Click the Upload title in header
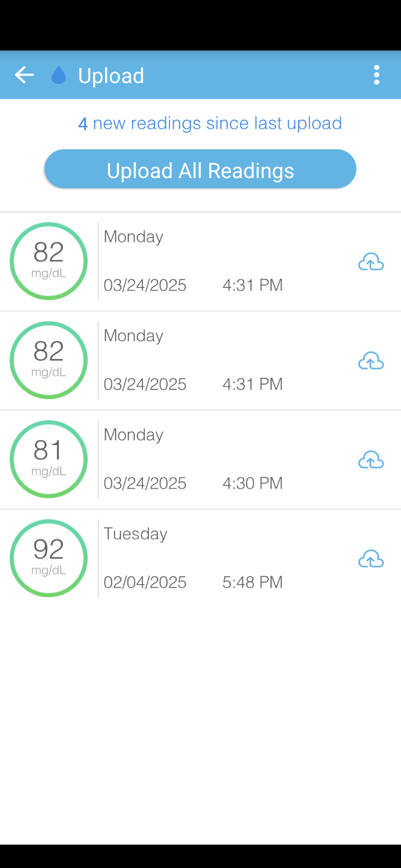Viewport: 401px width, 868px height. pyautogui.click(x=111, y=76)
